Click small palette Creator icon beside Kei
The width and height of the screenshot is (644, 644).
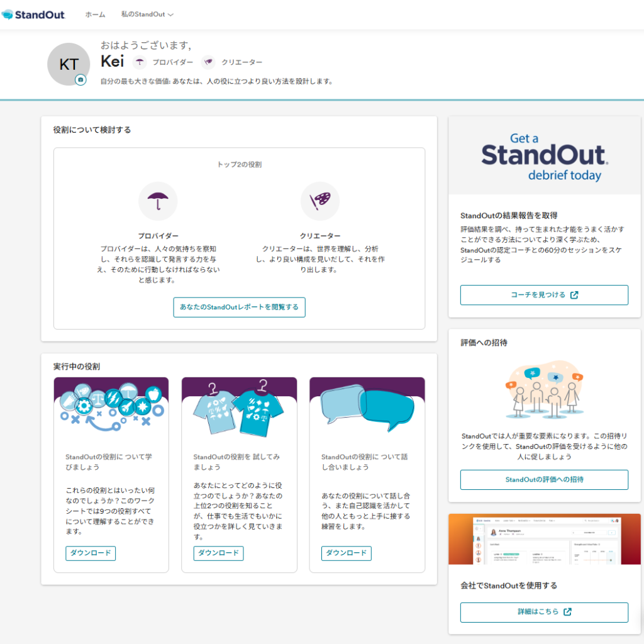coord(208,62)
